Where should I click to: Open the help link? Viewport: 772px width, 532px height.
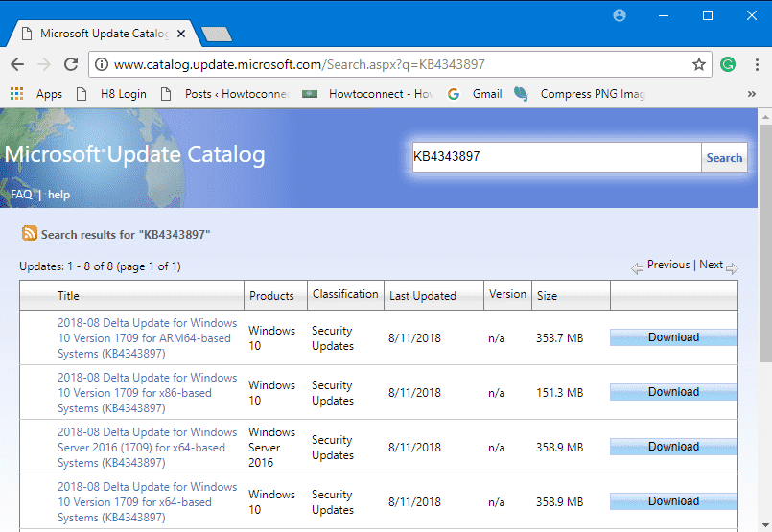(x=58, y=195)
